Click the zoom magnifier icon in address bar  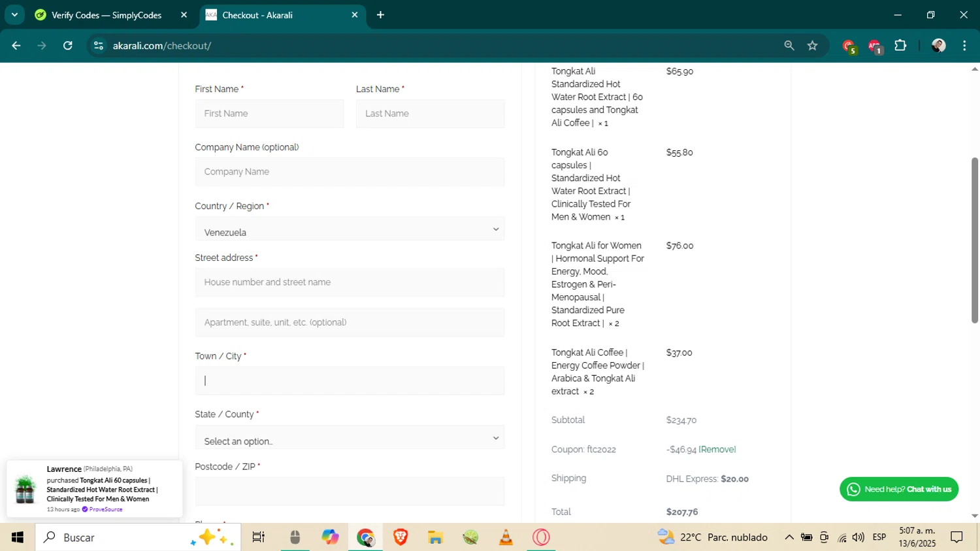[789, 46]
